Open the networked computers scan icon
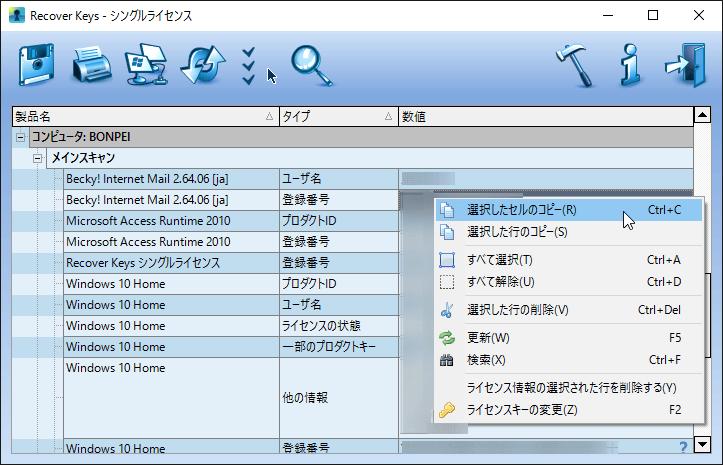 pyautogui.click(x=146, y=65)
